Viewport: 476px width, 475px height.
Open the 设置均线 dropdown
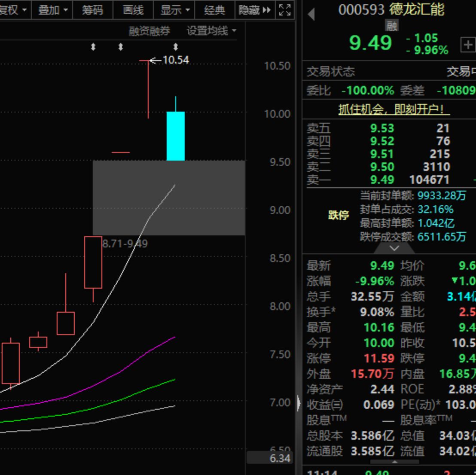211,30
